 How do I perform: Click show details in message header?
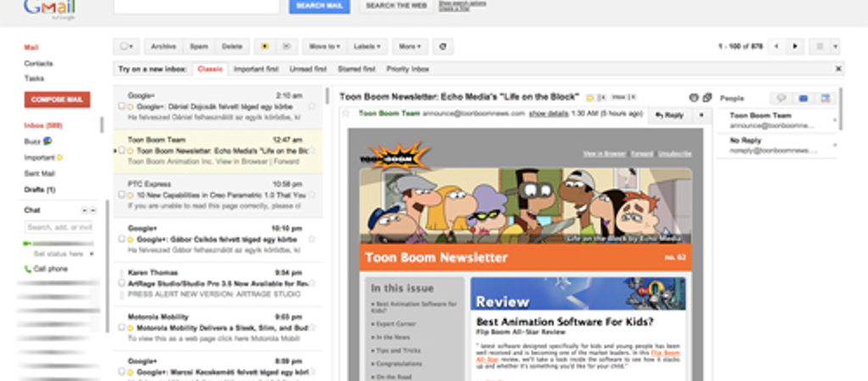[x=548, y=114]
